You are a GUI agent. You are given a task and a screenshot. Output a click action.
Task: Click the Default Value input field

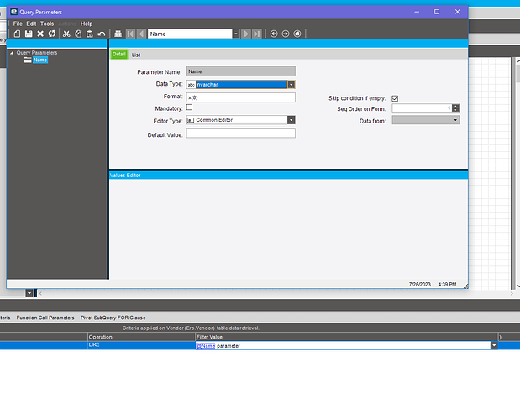pyautogui.click(x=241, y=133)
